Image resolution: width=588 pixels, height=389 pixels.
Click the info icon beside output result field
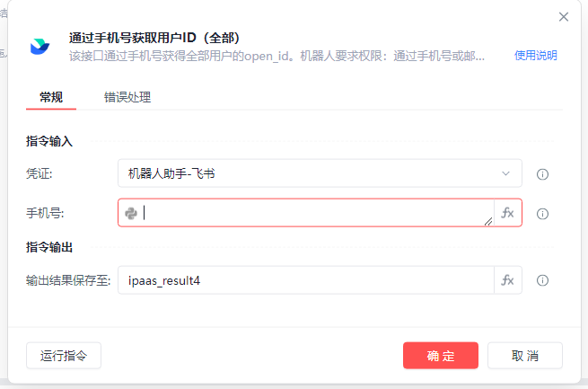coord(542,280)
